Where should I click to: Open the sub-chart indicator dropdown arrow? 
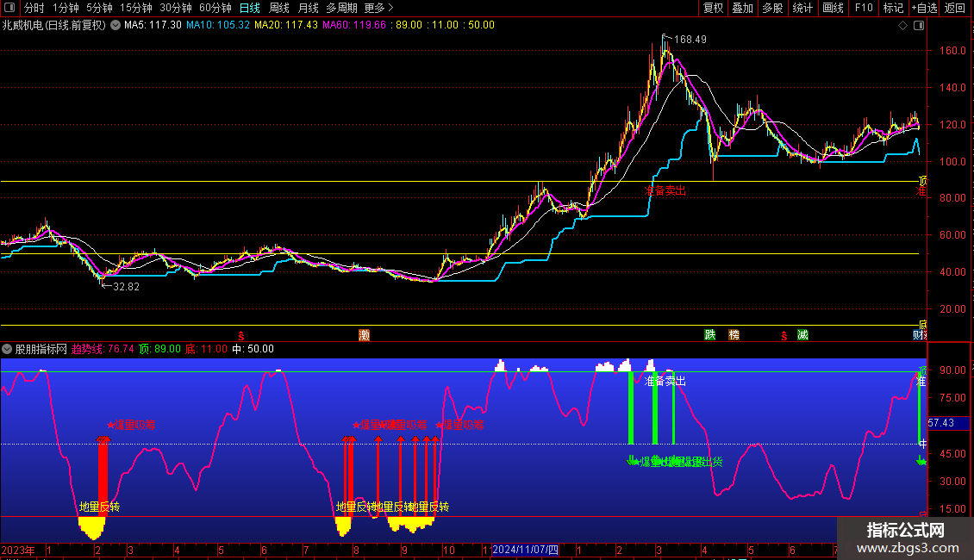click(7, 349)
